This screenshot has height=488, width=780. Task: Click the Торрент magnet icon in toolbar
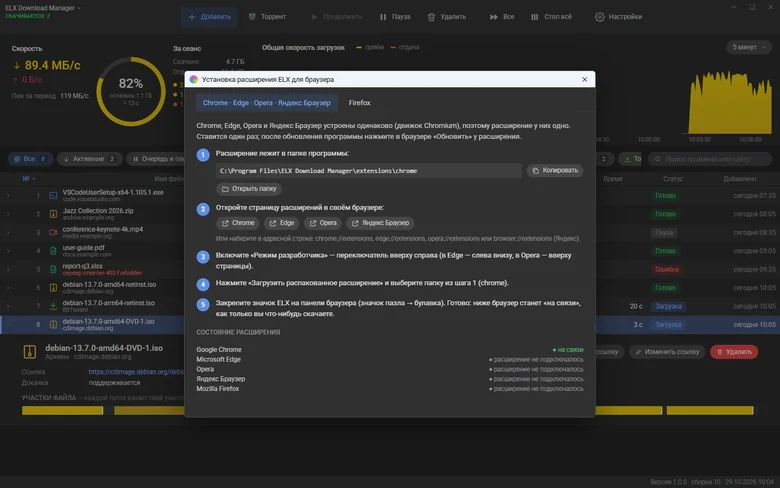pyautogui.click(x=252, y=17)
